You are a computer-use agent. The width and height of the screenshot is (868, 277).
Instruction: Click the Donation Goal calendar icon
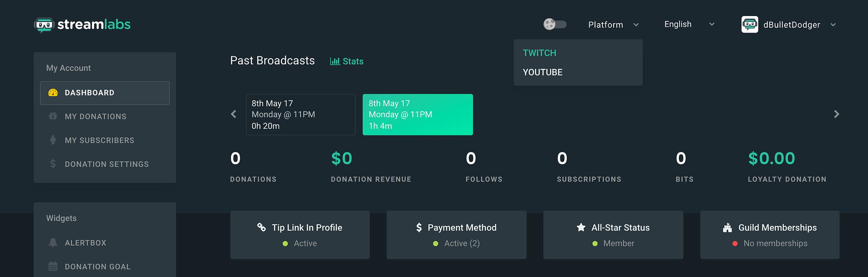[53, 266]
